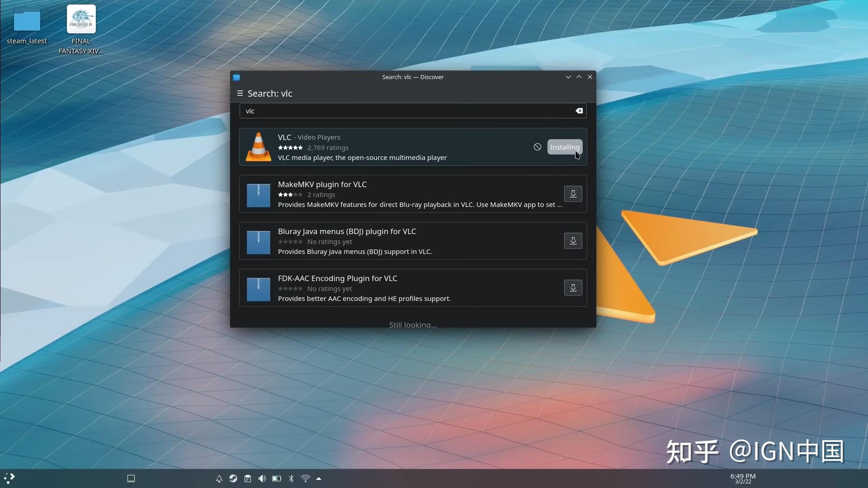Viewport: 868px width, 488px height.
Task: Open the clipboard tray icon
Action: (x=248, y=479)
